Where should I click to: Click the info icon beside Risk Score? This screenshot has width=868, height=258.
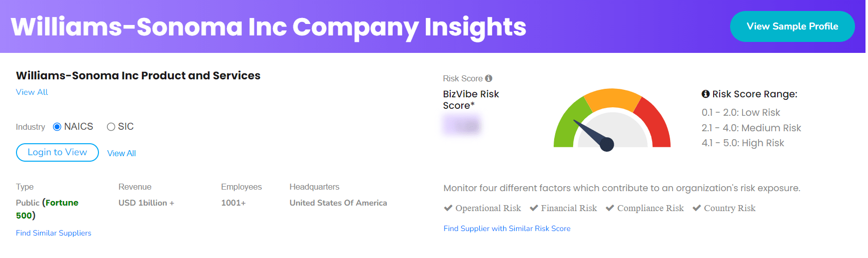pos(489,78)
